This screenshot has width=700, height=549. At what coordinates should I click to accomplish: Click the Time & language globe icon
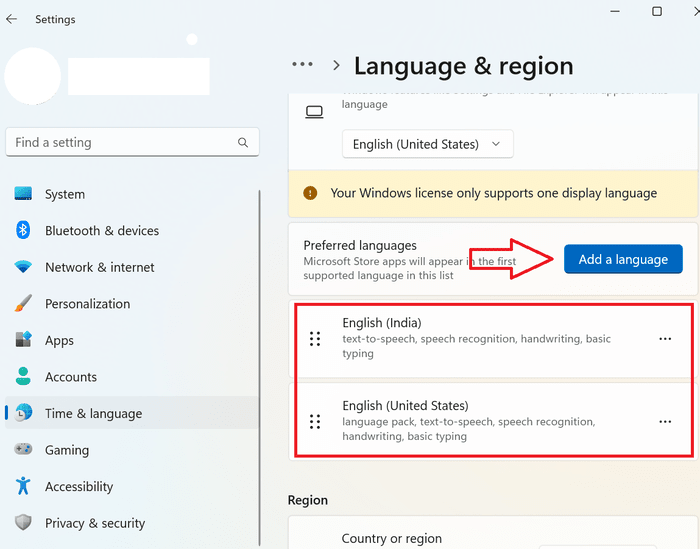click(23, 413)
